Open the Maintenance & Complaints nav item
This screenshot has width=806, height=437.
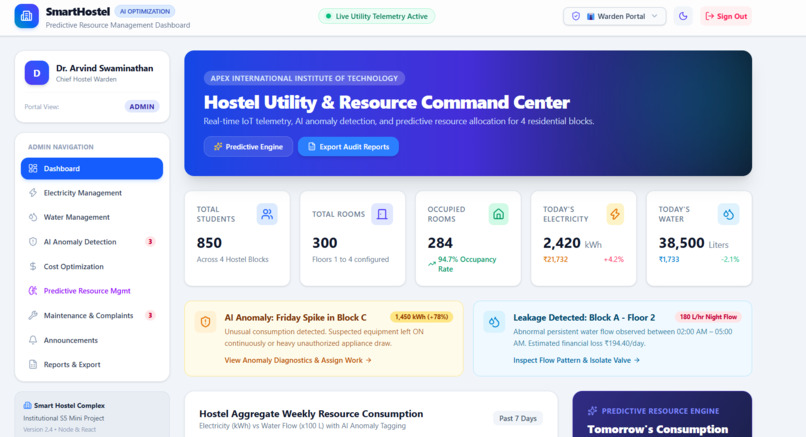pyautogui.click(x=92, y=315)
